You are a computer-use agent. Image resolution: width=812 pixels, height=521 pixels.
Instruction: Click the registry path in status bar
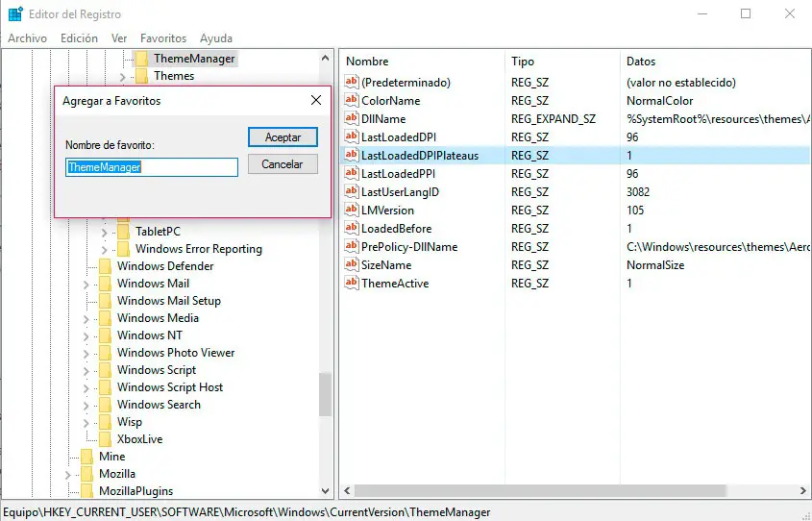[247, 512]
